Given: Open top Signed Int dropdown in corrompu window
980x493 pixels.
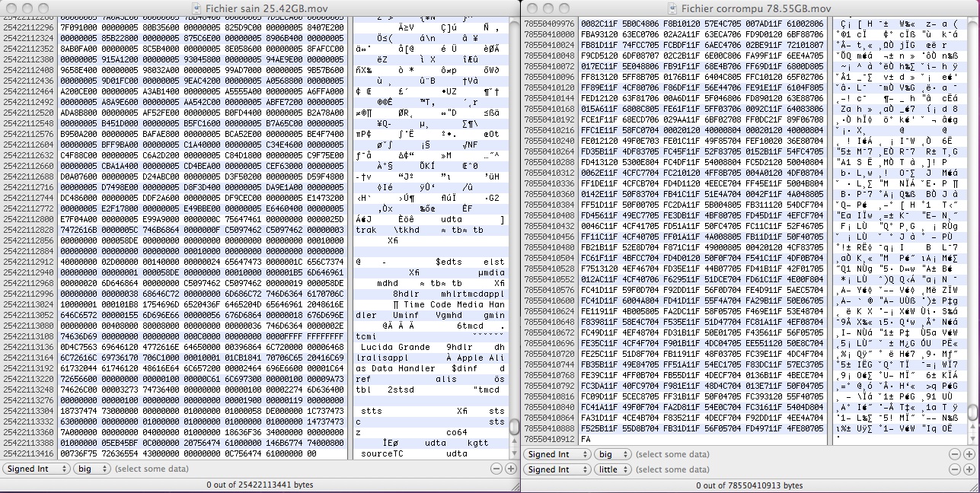Looking at the screenshot, I should (557, 454).
